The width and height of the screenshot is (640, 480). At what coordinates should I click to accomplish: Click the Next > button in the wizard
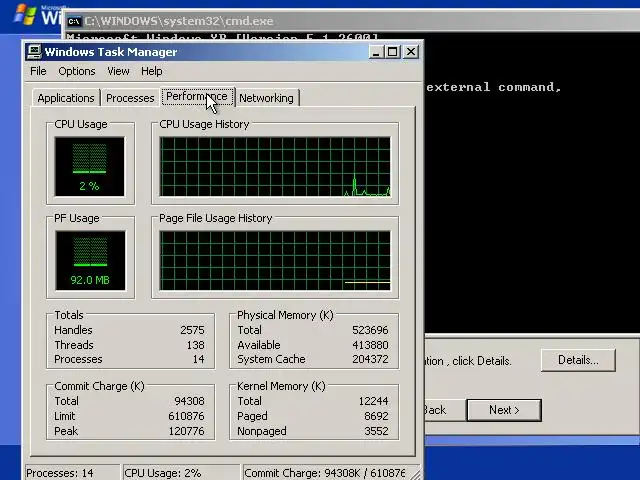(x=504, y=410)
